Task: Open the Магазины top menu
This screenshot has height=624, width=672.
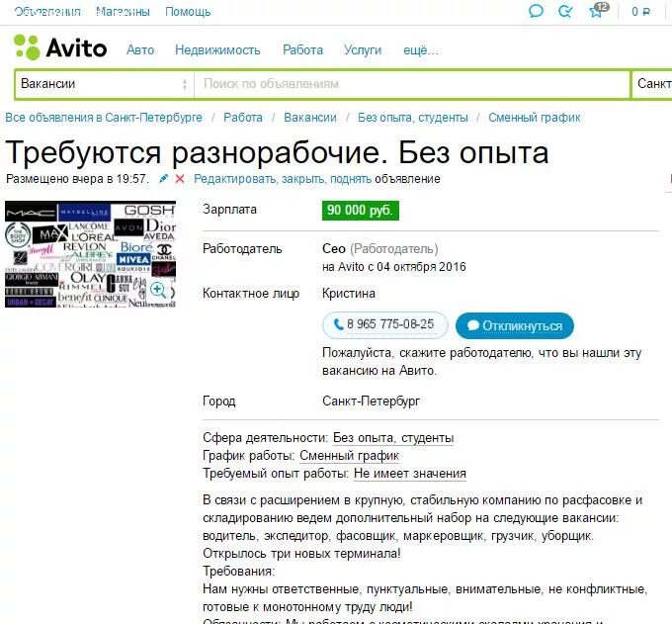Action: pyautogui.click(x=123, y=12)
